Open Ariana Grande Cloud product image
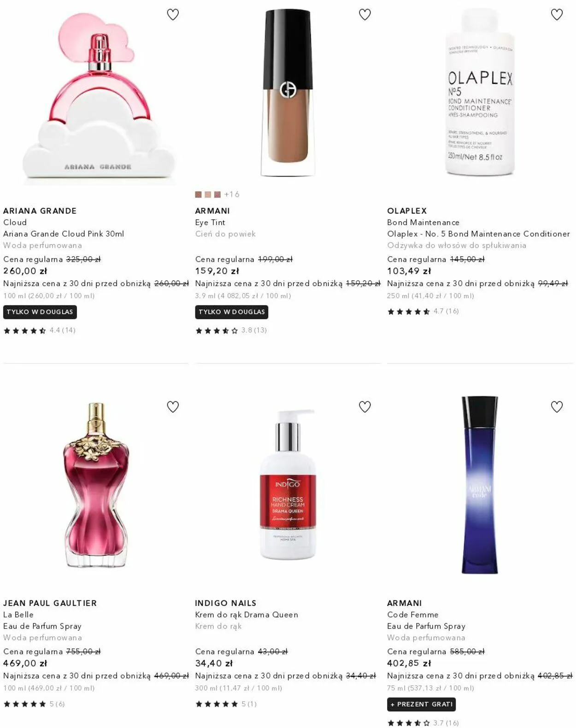Screen dimensions: 576x728 (98, 97)
